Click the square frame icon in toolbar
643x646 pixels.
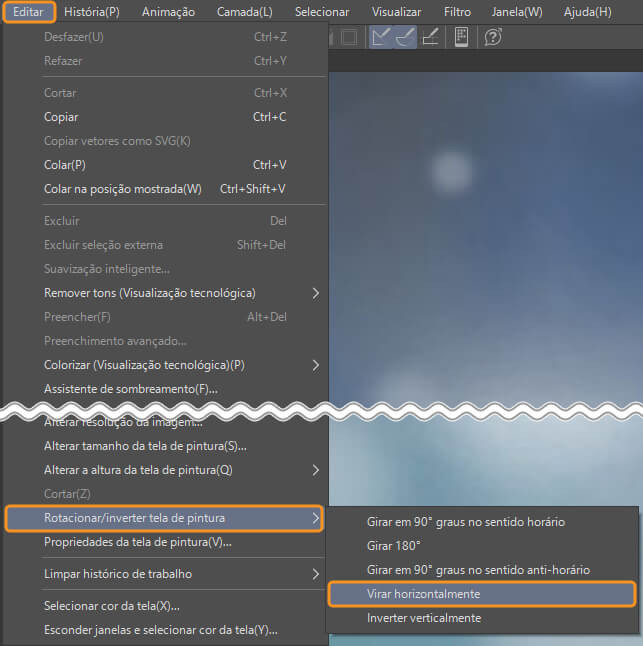349,37
